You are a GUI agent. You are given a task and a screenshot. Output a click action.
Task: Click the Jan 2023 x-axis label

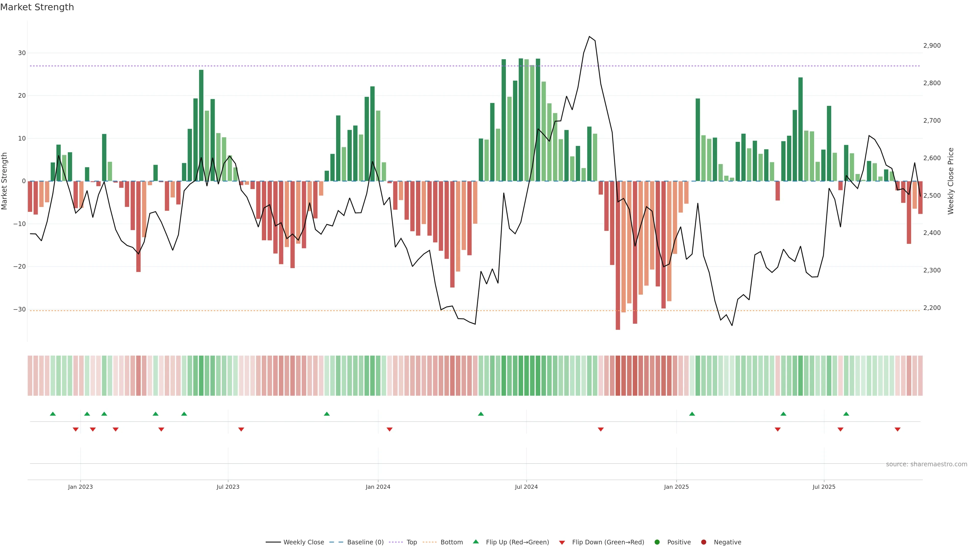click(80, 487)
